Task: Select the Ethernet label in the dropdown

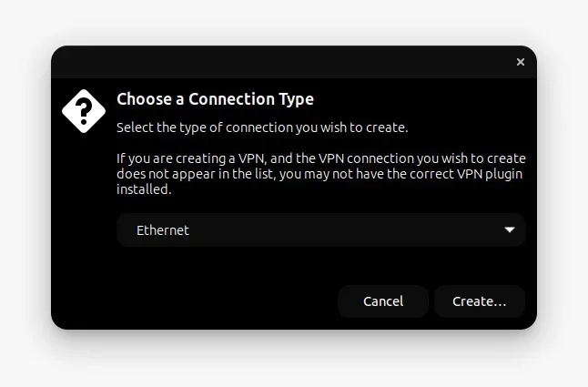Action: (163, 230)
